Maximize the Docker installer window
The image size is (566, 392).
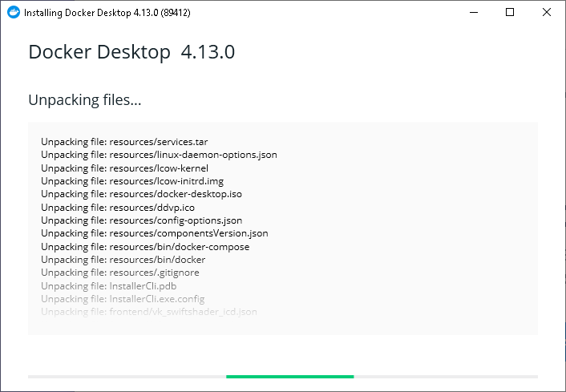point(510,13)
